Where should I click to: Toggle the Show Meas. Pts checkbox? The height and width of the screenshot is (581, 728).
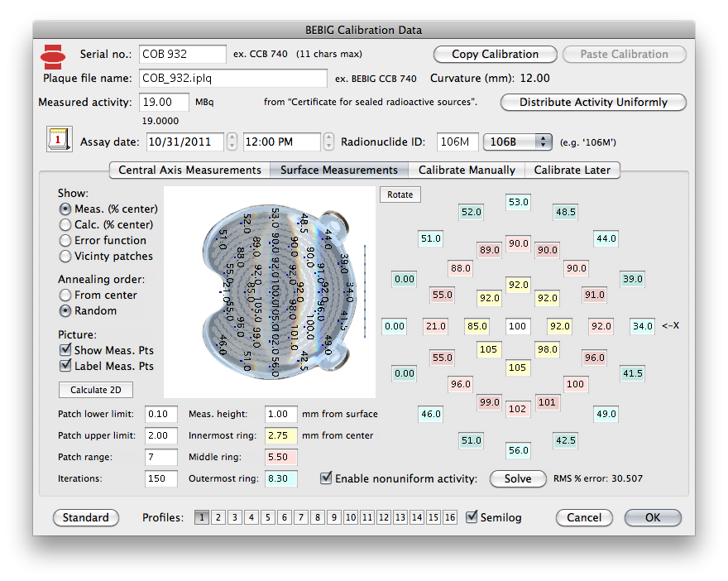click(65, 350)
